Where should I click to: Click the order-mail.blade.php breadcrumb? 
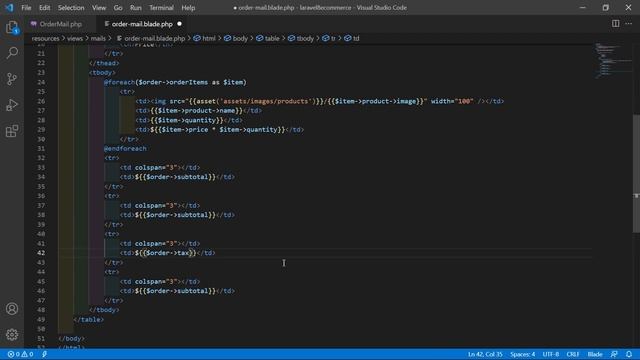coord(151,38)
